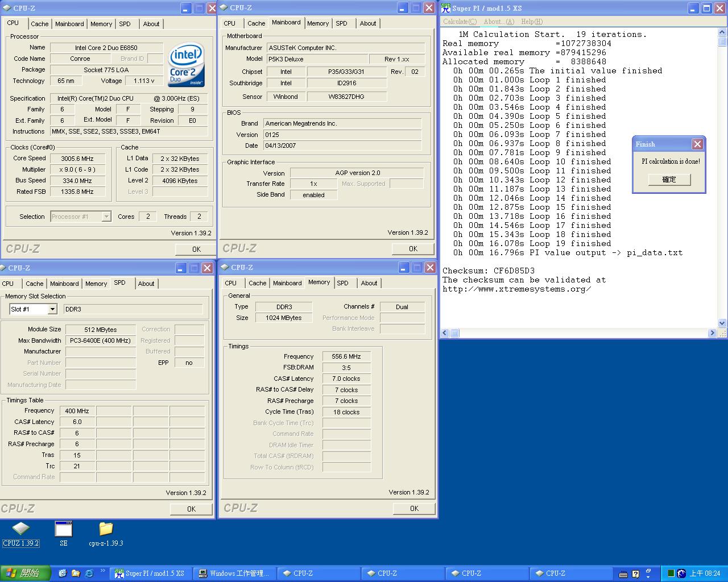Click the CAS# Latency value 7.0 clocks
Screen dimensions: 728x582
coord(346,379)
